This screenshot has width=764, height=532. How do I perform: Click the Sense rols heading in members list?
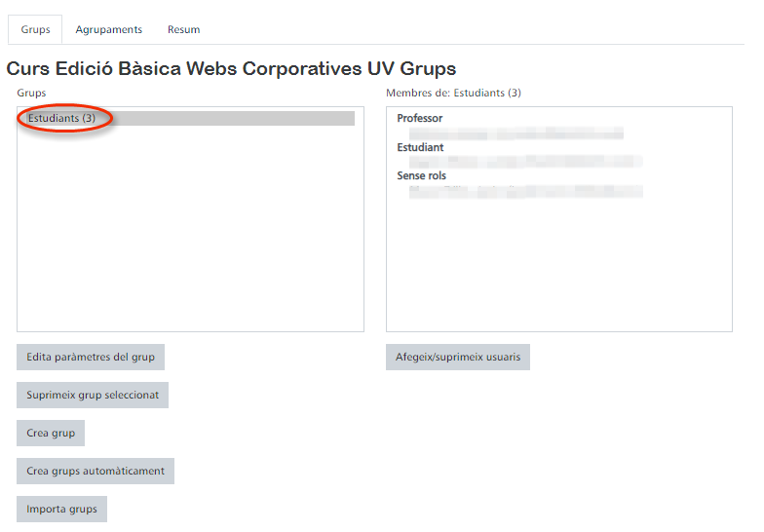click(422, 176)
